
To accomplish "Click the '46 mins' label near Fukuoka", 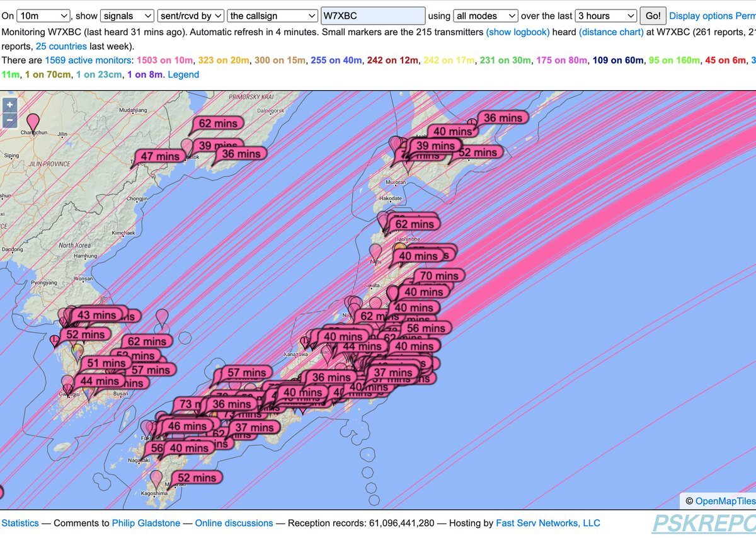I will [x=186, y=426].
